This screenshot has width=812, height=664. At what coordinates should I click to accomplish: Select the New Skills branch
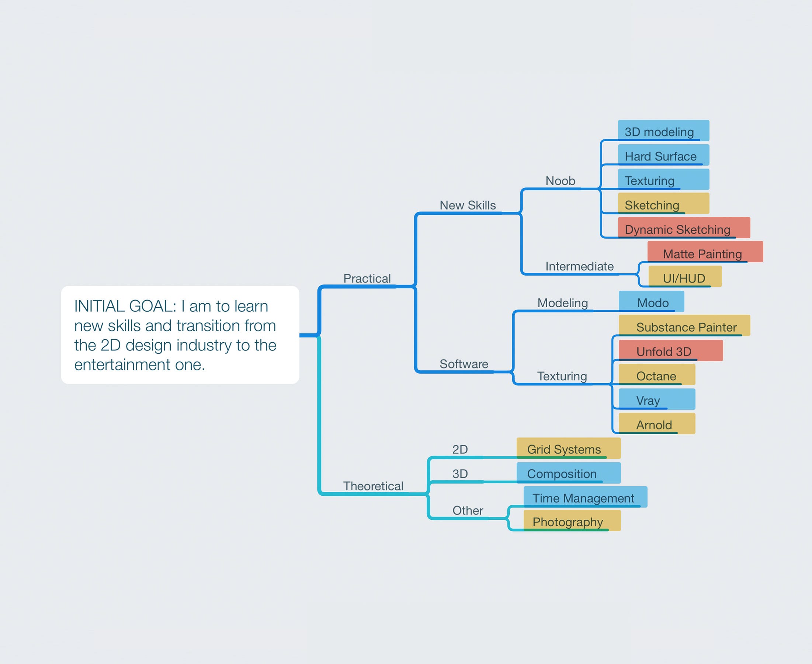(467, 205)
